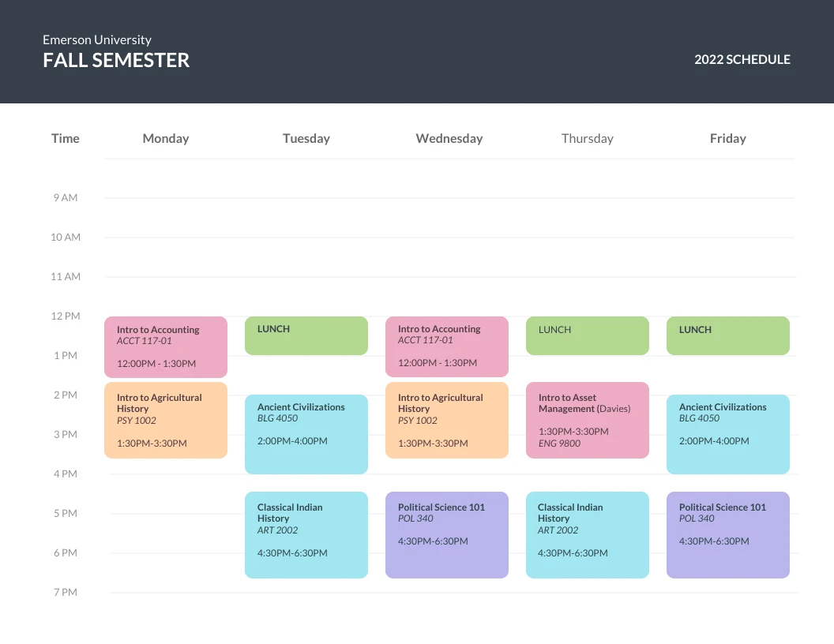Select Thursday's Intro to Asset Management
834x644 pixels.
coord(588,420)
